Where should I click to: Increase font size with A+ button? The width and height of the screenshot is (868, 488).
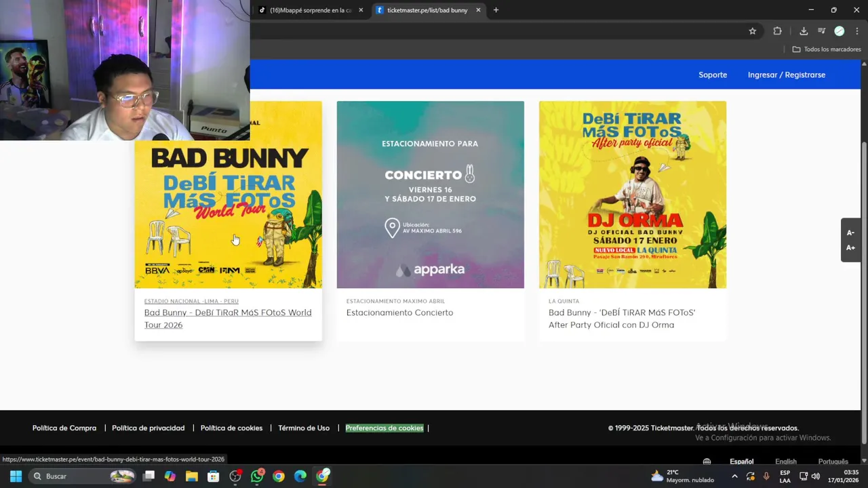[x=850, y=248]
